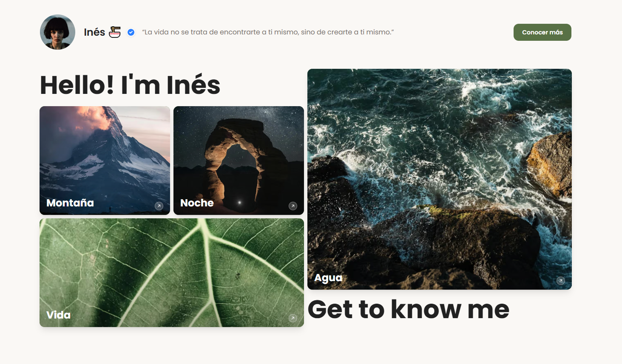622x364 pixels.
Task: Click the La vida quote text
Action: coord(268,32)
